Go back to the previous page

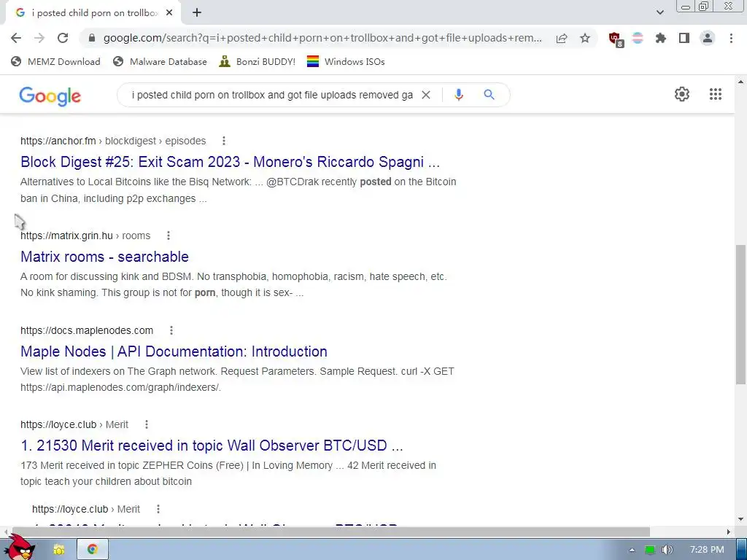[16, 38]
